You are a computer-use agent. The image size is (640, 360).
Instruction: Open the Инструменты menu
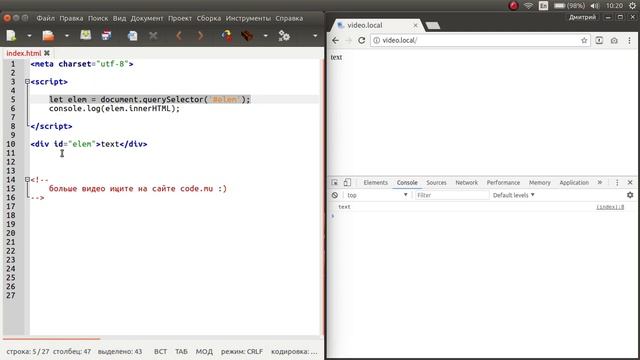248,18
